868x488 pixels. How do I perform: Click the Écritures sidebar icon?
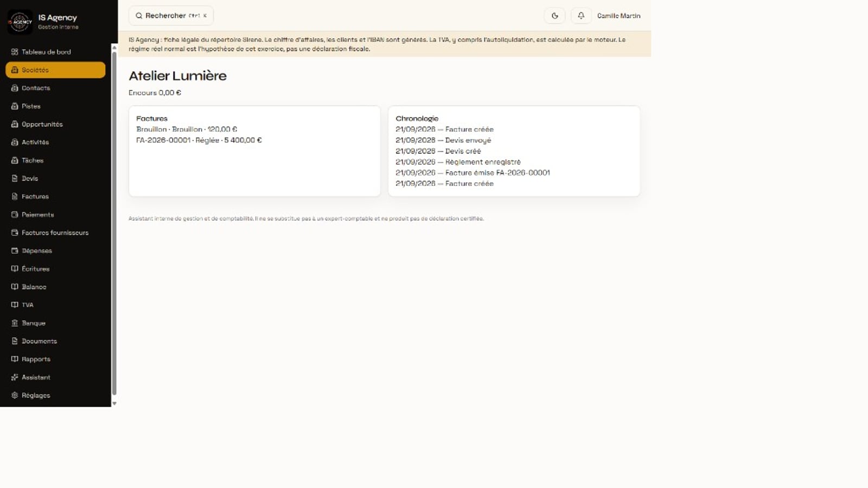pyautogui.click(x=15, y=269)
